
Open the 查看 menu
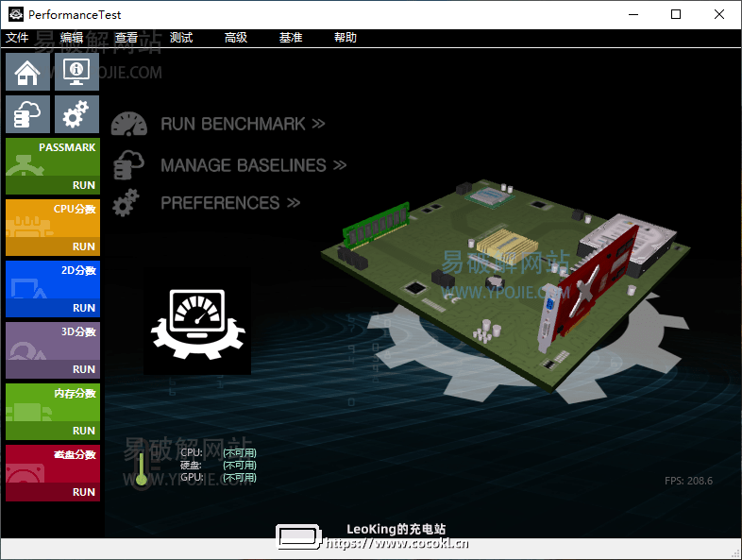pyautogui.click(x=126, y=38)
